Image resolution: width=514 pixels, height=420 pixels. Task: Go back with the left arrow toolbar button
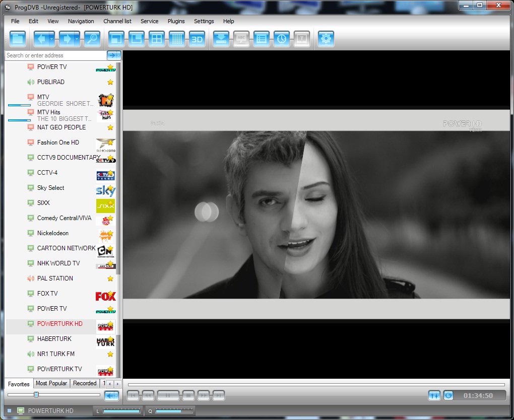41,39
